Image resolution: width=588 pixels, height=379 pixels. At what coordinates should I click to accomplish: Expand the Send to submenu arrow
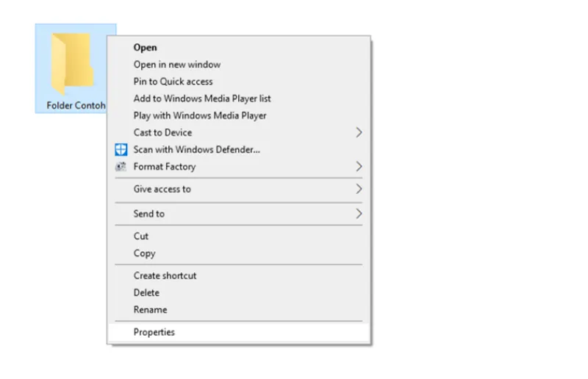click(x=359, y=214)
